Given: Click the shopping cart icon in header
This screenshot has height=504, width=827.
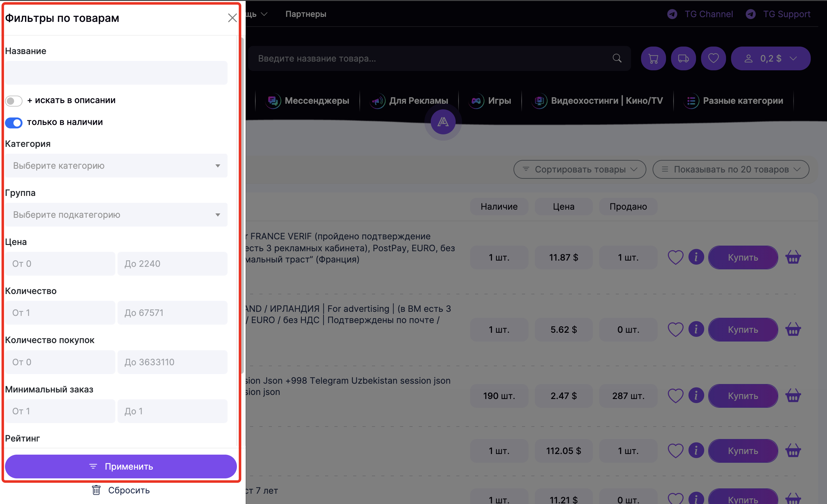Looking at the screenshot, I should click(x=653, y=59).
